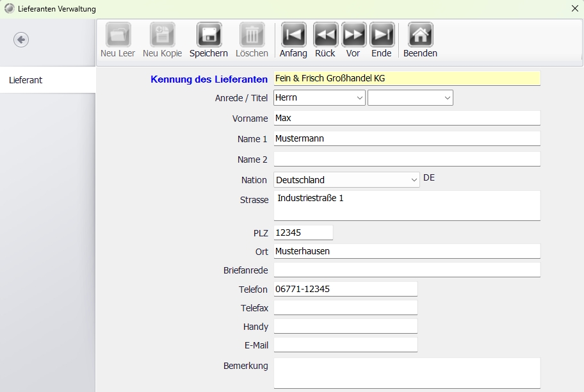The image size is (584, 392).
Task: Save the record with the Speichern icon
Action: coord(209,35)
